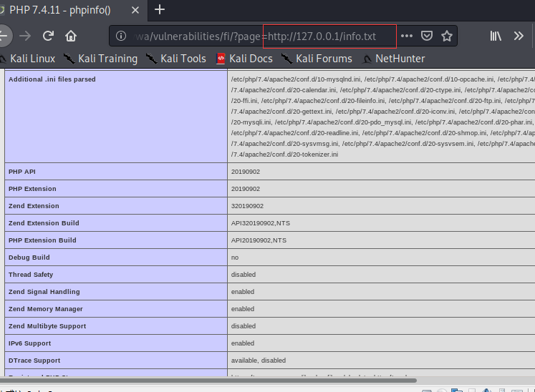Image resolution: width=535 pixels, height=392 pixels.
Task: Click the Zend Memory Manager value 'enabled'
Action: (x=243, y=309)
